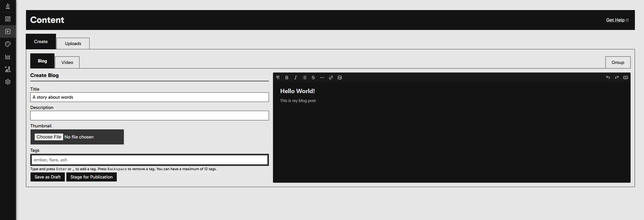Screen dimensions: 644x220
Task: Focus the Tags input field
Action: click(x=150, y=160)
